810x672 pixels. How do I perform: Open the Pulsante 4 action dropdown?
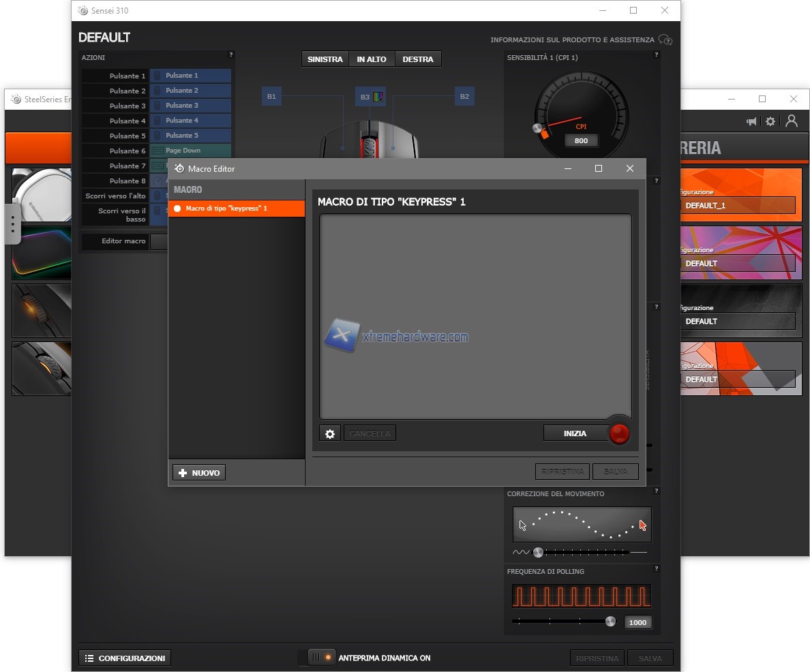point(190,121)
